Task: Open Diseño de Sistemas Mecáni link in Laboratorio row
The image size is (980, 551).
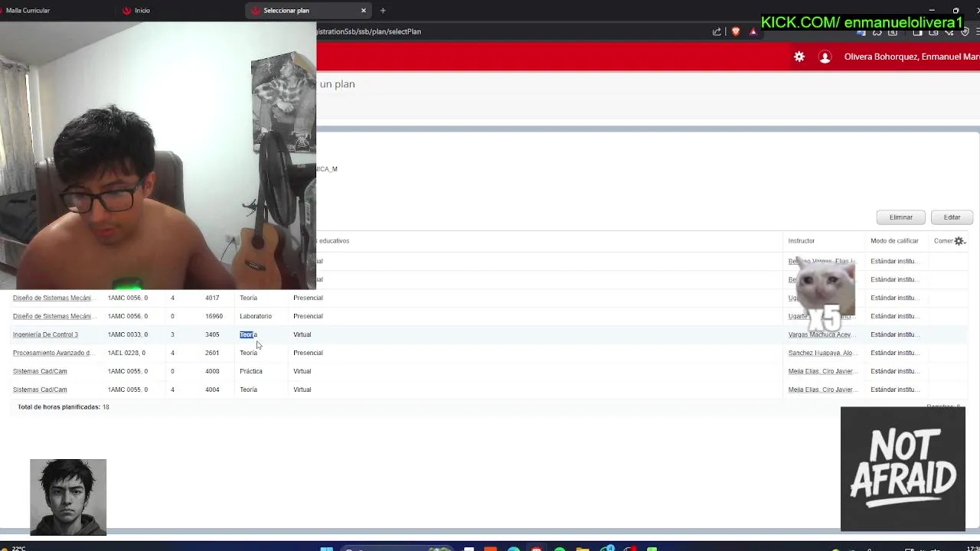Action: (x=52, y=316)
